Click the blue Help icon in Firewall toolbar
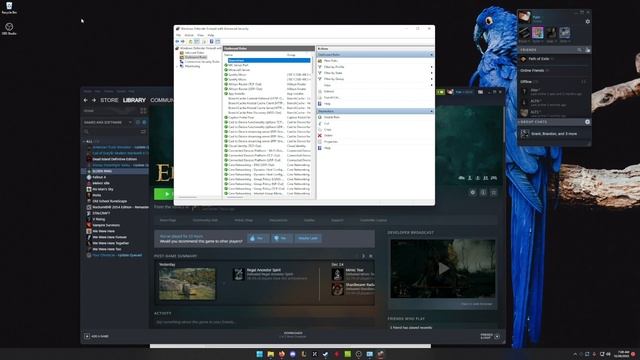 pos(211,41)
